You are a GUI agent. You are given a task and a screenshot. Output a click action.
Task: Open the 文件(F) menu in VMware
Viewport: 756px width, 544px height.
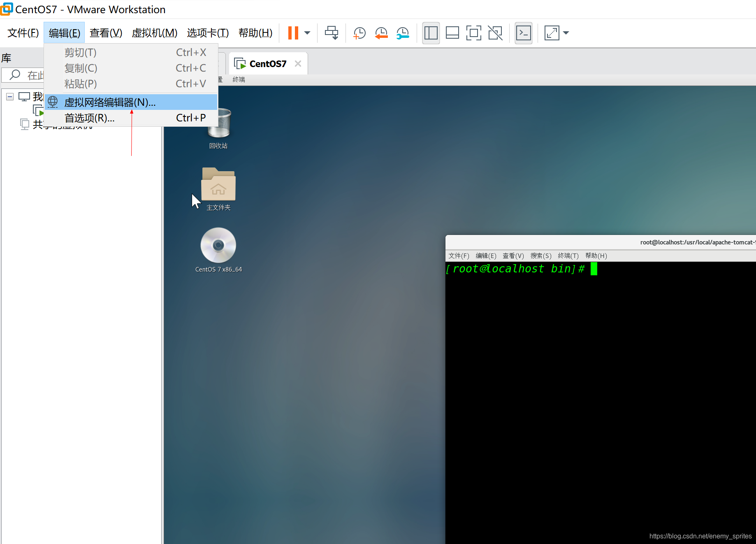pyautogui.click(x=23, y=33)
